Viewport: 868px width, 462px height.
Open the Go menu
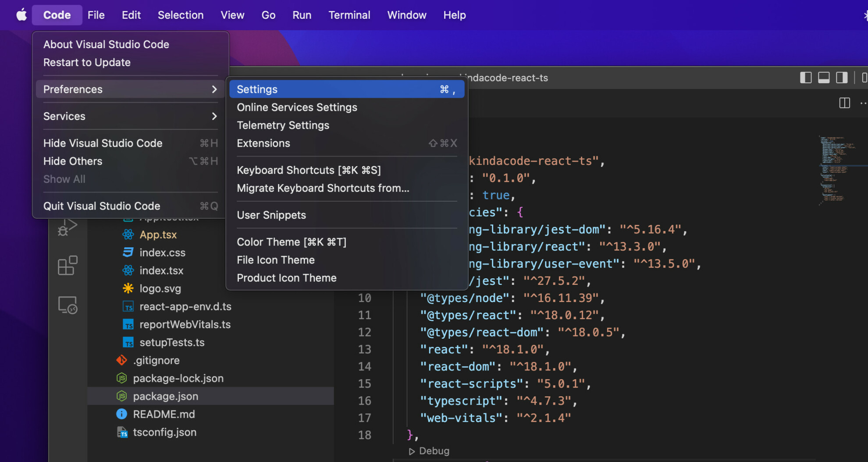268,15
